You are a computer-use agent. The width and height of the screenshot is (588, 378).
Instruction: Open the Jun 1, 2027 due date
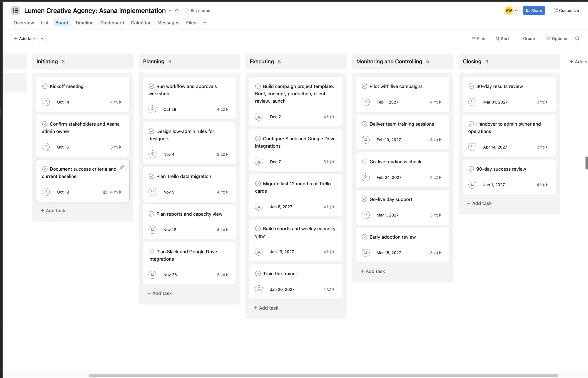coord(494,185)
